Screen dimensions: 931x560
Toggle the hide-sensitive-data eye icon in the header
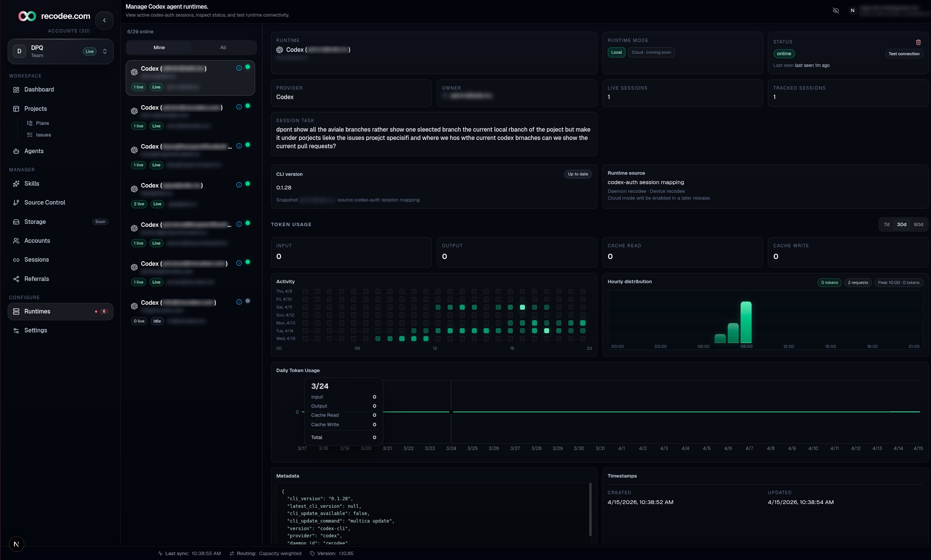click(836, 11)
